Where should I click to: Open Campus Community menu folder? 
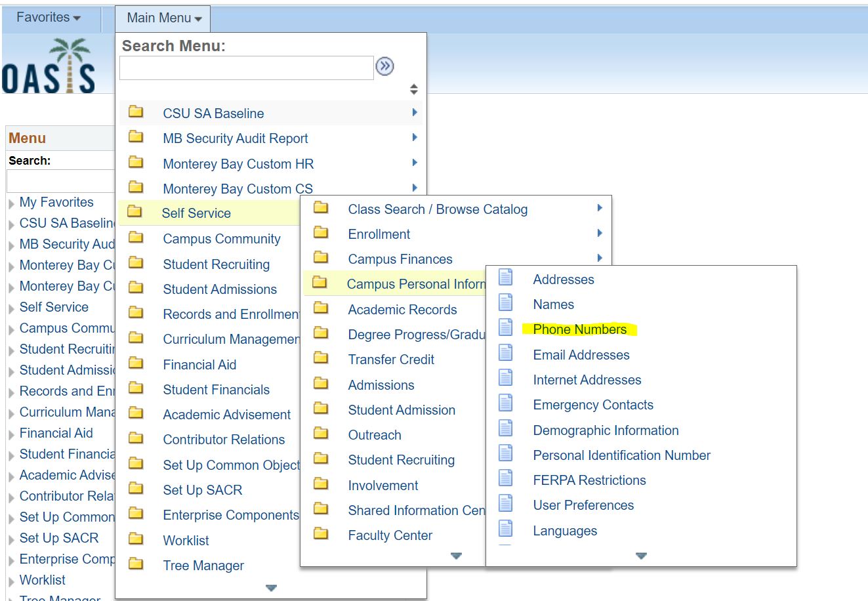pos(221,239)
